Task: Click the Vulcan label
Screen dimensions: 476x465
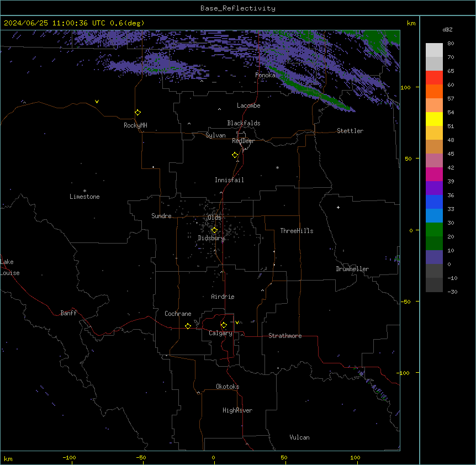Action: coord(300,437)
